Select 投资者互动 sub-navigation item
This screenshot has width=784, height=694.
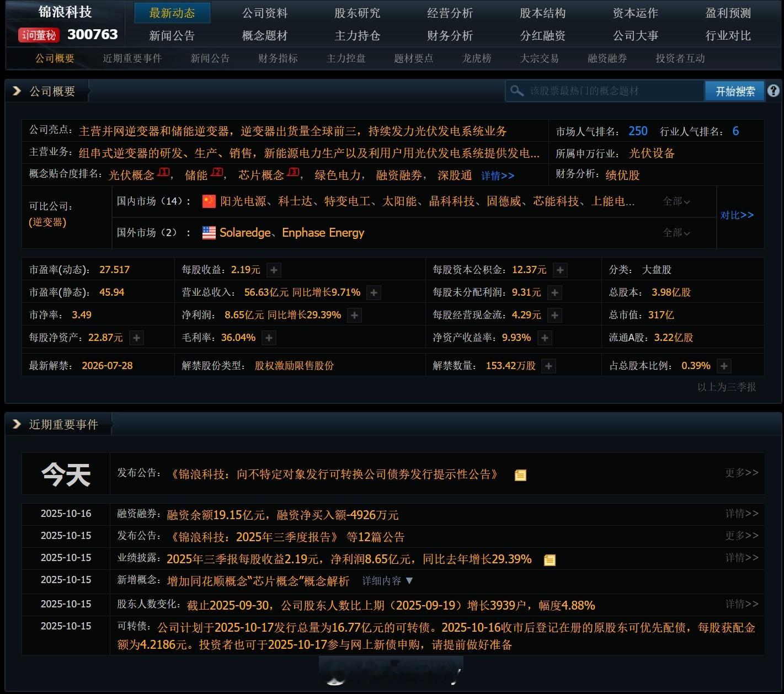680,58
